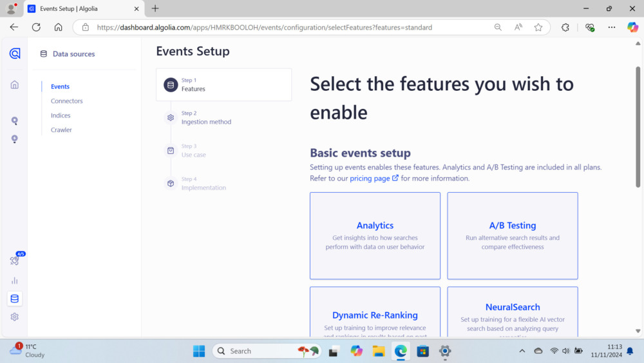Open the Search product icon in the sidebar

click(x=15, y=121)
